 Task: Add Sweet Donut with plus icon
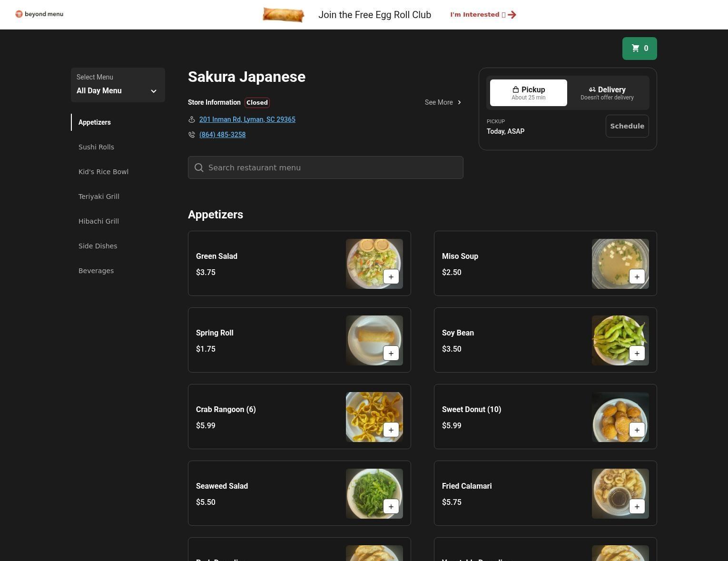637,430
